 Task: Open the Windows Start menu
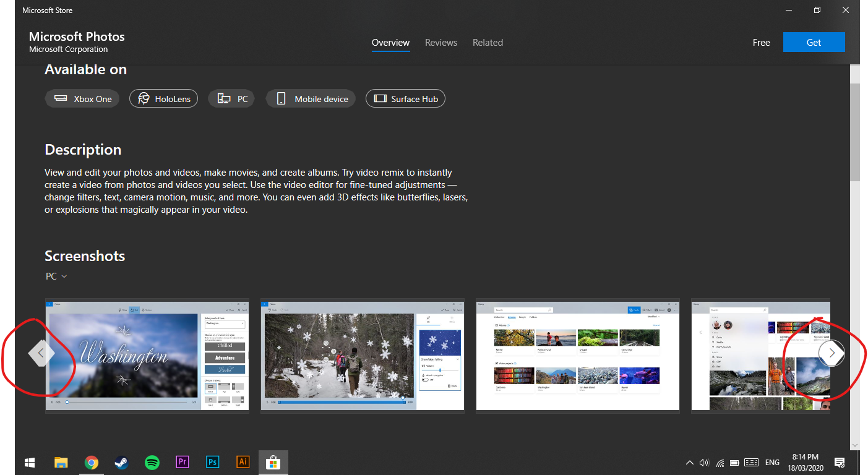(x=29, y=462)
